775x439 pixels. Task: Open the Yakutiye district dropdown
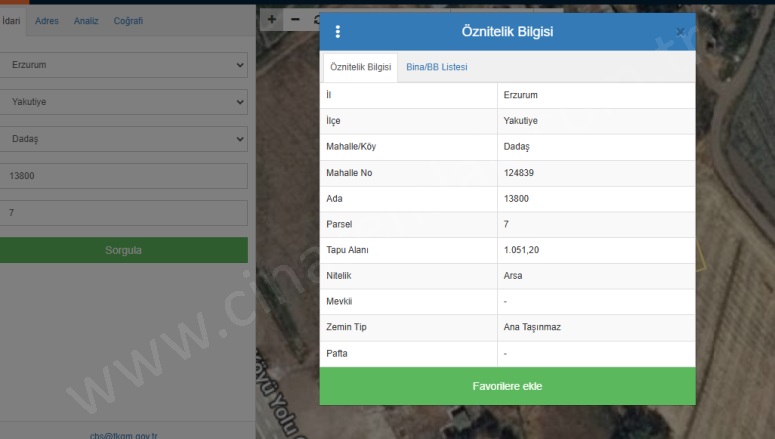tap(123, 102)
